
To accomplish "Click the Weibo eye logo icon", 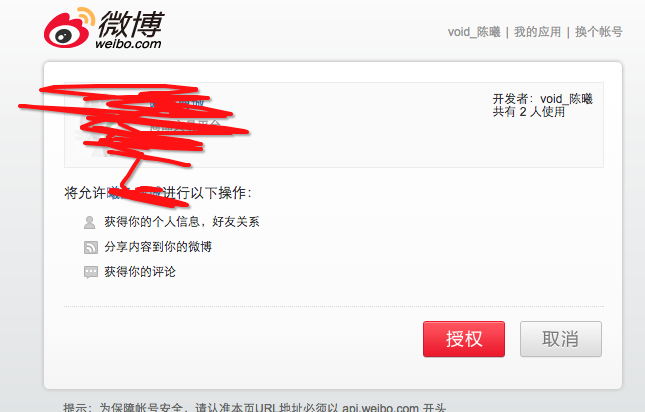I will [69, 28].
